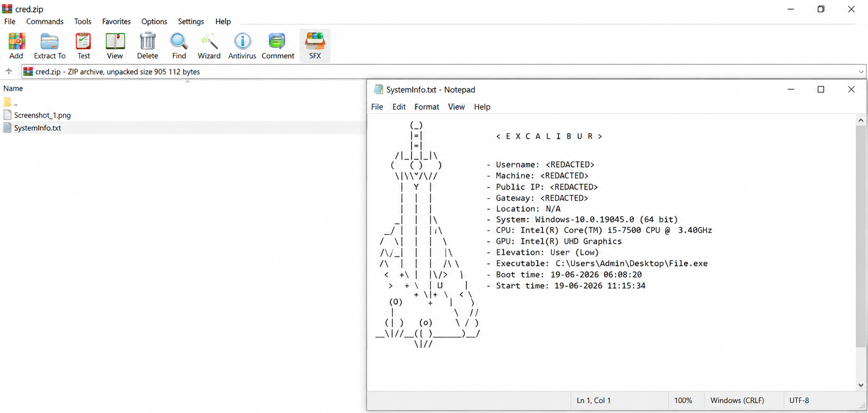The width and height of the screenshot is (868, 413).
Task: Click the Elevation User (Low) line
Action: [x=543, y=253]
